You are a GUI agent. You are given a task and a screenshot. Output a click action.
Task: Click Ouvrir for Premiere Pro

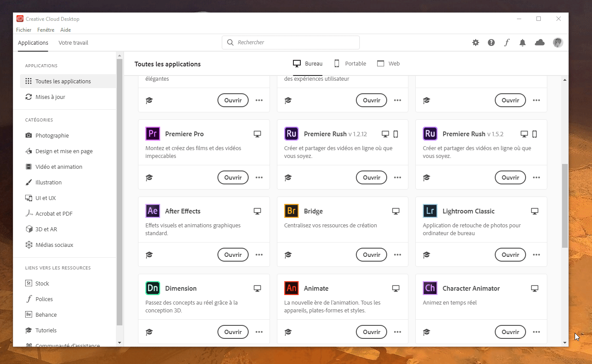tap(233, 177)
